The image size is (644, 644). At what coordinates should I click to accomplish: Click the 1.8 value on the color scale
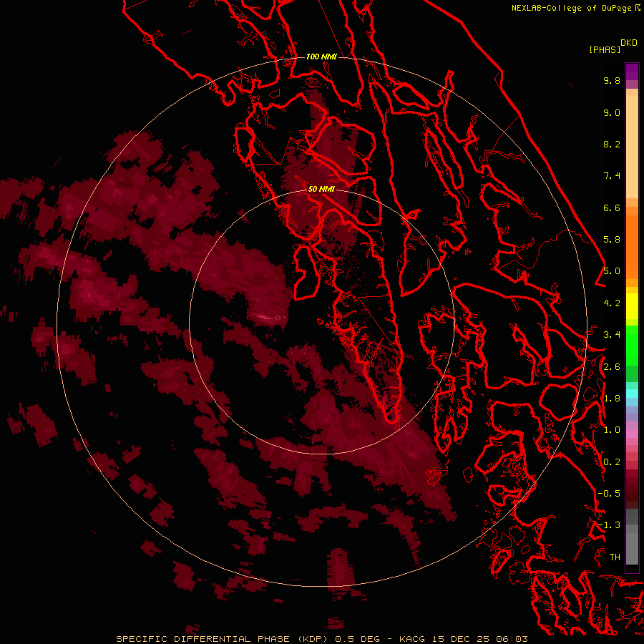pos(612,399)
